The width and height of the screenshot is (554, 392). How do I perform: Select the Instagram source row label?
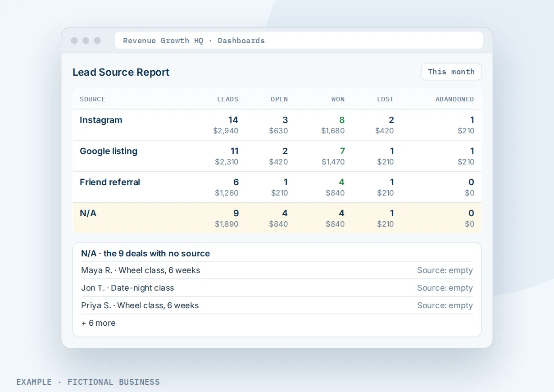point(101,120)
